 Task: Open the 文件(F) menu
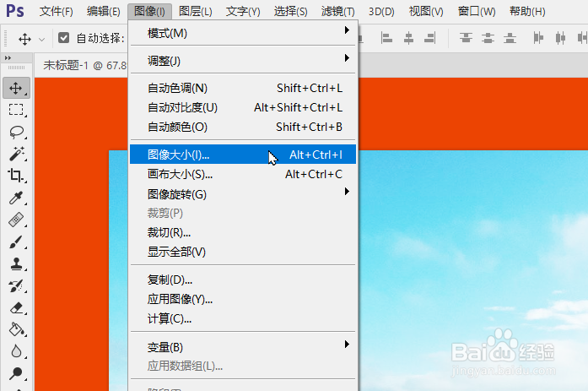[x=56, y=12]
